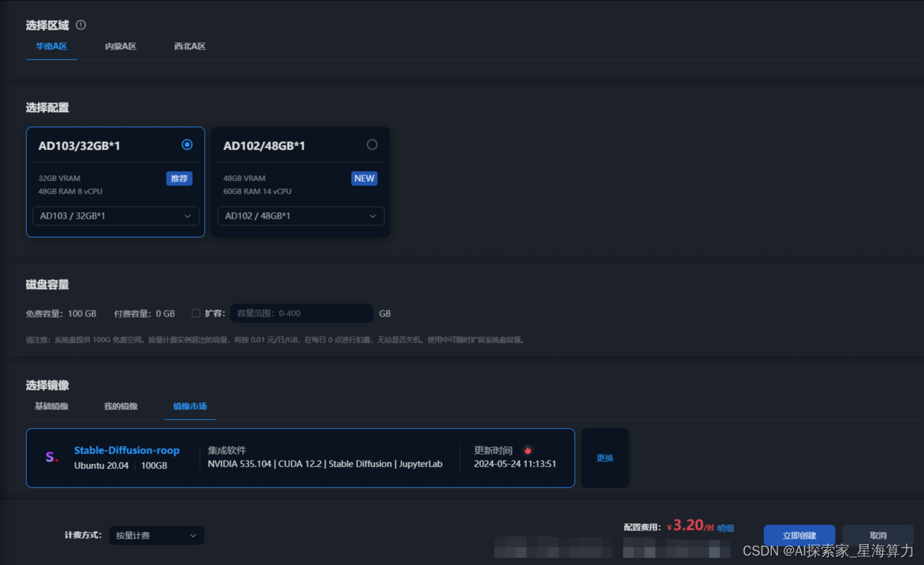Click the 免费容量: 100 GB text
Viewport: 924px width, 565px height.
pos(61,314)
